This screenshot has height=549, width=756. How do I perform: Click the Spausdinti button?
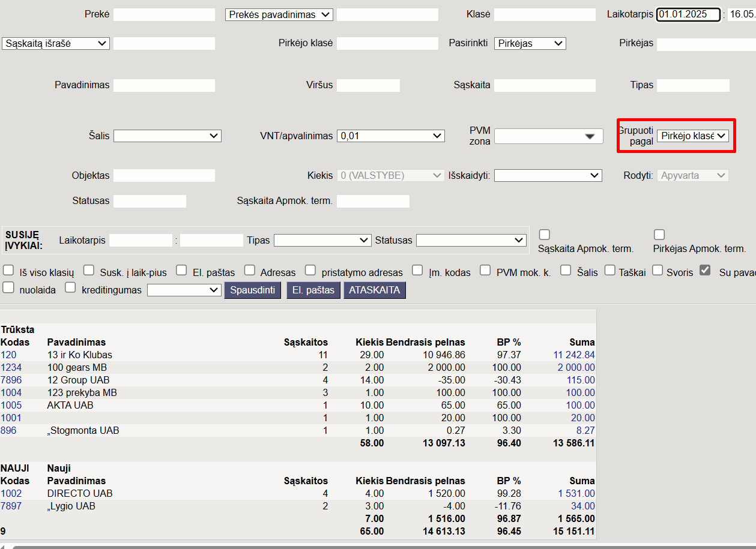(x=253, y=290)
